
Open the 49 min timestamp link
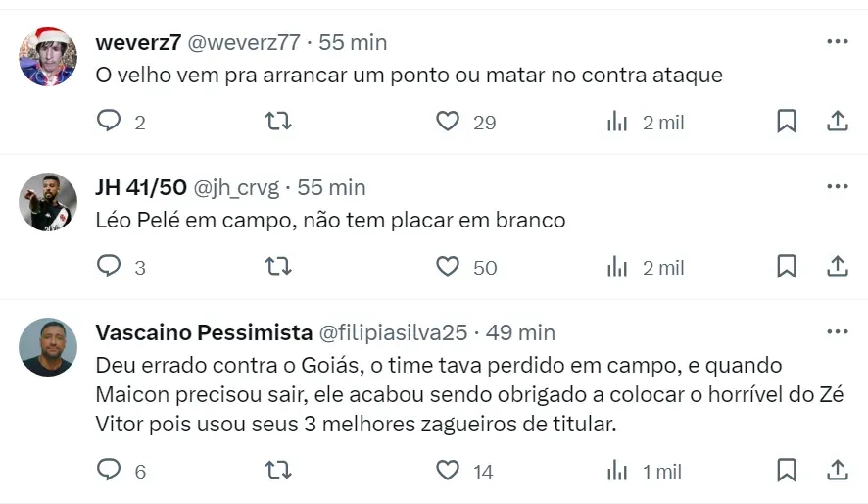pos(520,332)
